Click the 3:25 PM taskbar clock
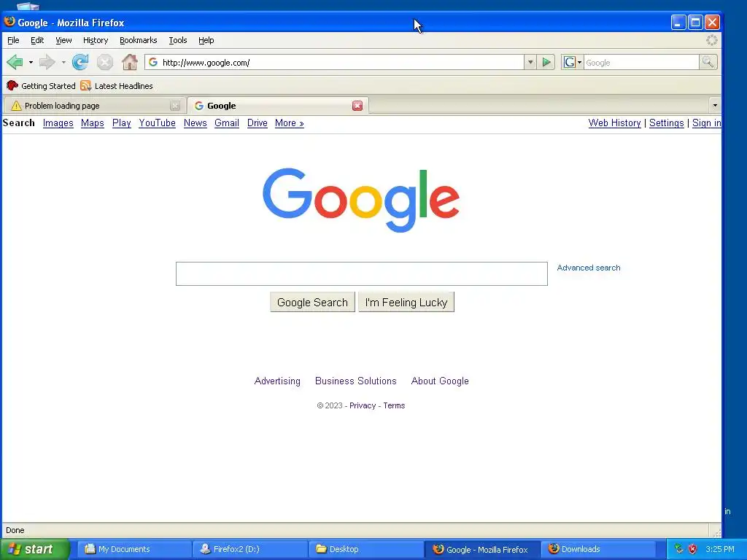 (x=720, y=549)
